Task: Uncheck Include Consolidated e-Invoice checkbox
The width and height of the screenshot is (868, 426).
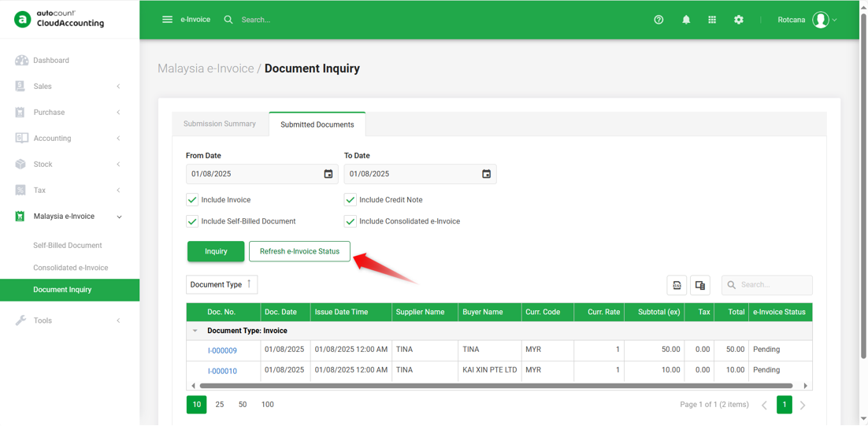Action: click(x=350, y=221)
